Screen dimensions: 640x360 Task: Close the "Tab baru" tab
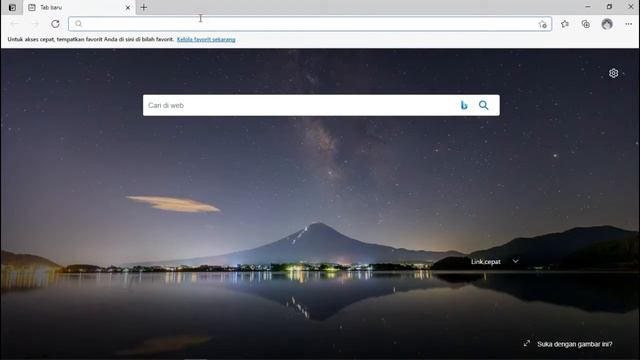pyautogui.click(x=128, y=7)
